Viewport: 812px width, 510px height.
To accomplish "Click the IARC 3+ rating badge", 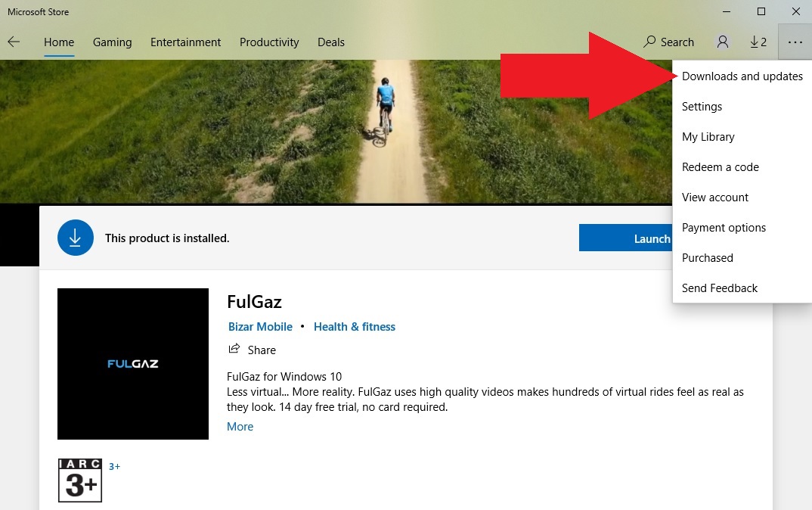I will pos(79,480).
